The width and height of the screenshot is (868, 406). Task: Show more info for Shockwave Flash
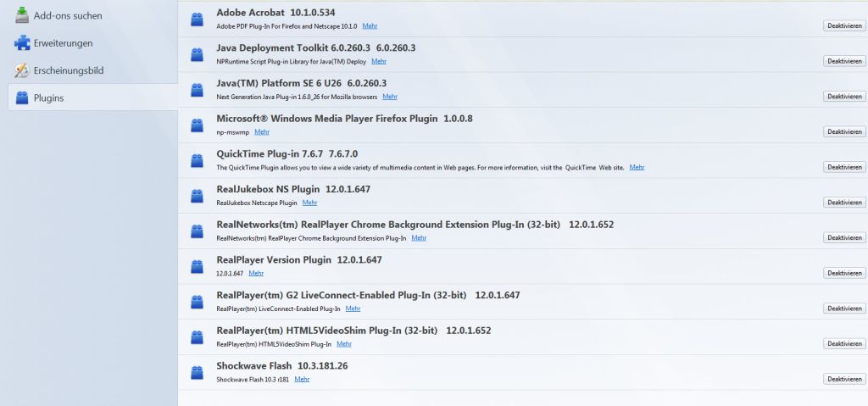[x=302, y=379]
